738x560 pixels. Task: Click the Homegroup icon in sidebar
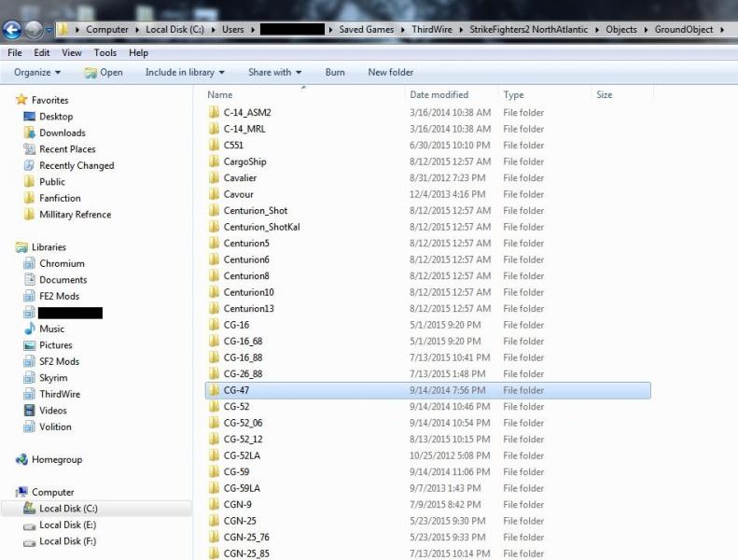coord(21,460)
